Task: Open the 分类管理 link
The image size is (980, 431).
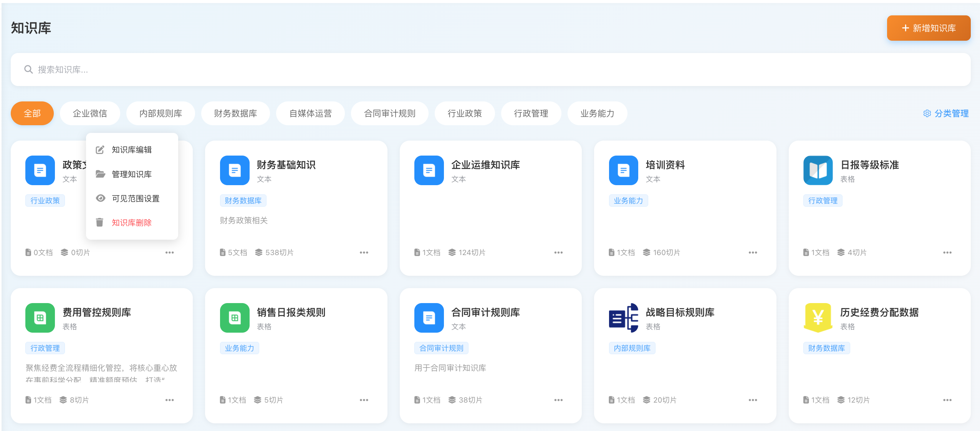Action: (946, 113)
